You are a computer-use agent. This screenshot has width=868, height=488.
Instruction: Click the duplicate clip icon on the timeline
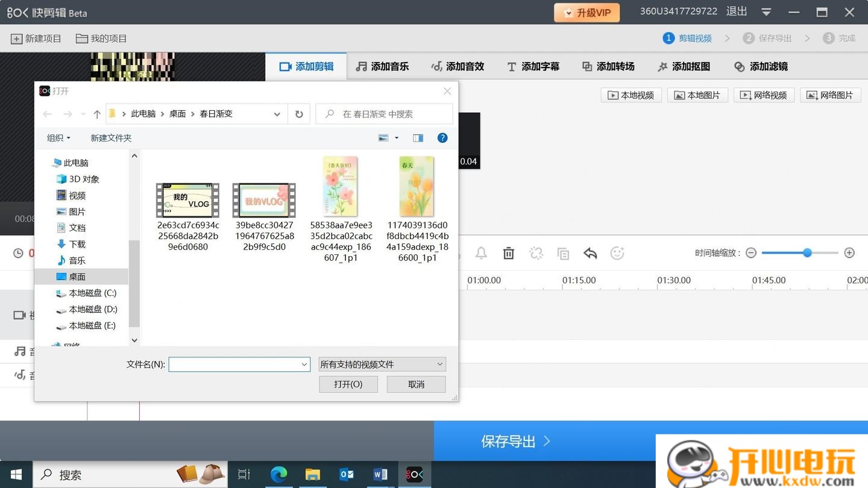[x=563, y=253]
